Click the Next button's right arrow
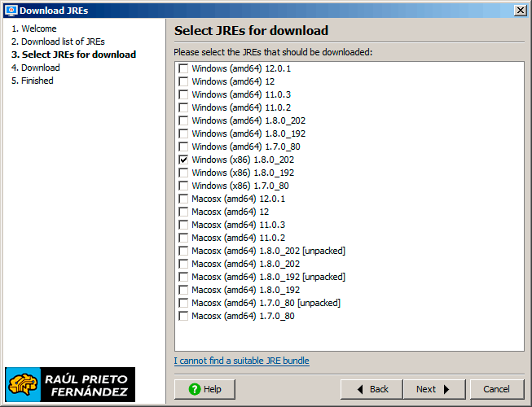 pos(447,389)
